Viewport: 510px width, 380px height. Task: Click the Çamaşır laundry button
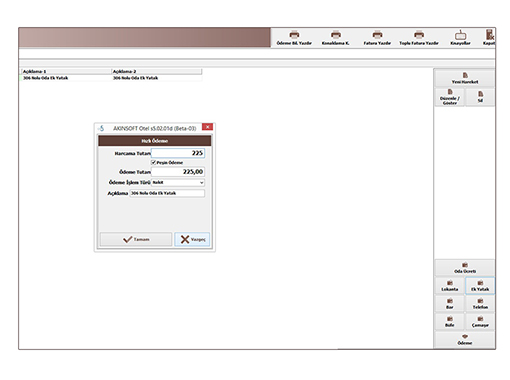(x=480, y=322)
